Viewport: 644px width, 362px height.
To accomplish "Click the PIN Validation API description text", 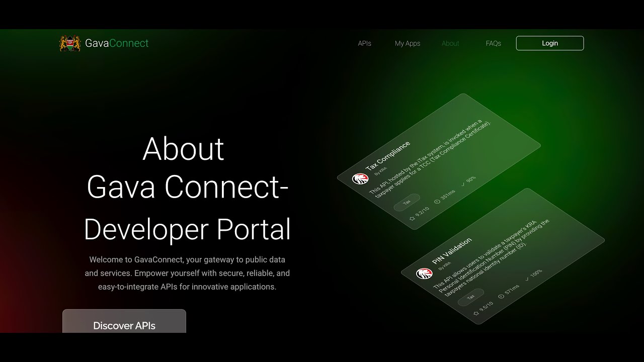I will click(x=492, y=258).
